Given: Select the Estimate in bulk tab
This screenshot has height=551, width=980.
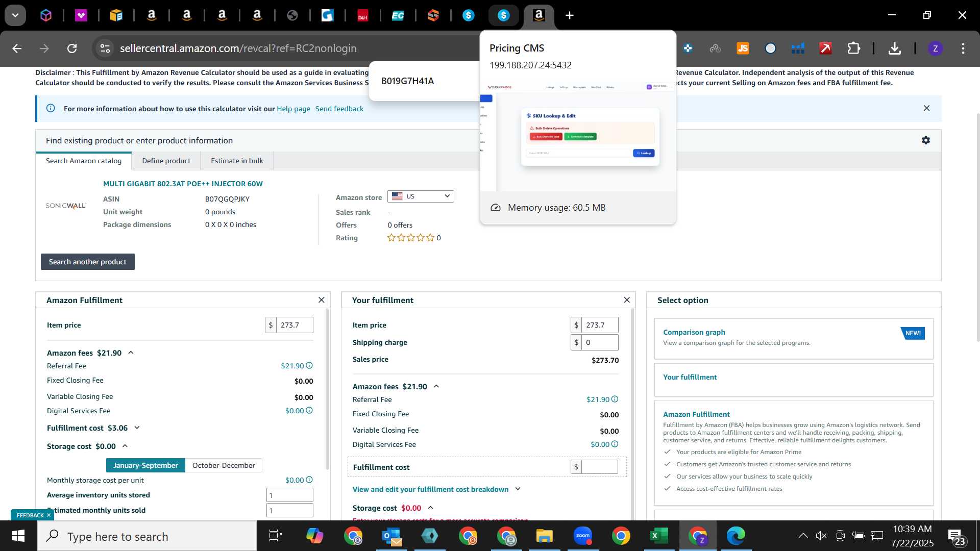Looking at the screenshot, I should pyautogui.click(x=237, y=161).
